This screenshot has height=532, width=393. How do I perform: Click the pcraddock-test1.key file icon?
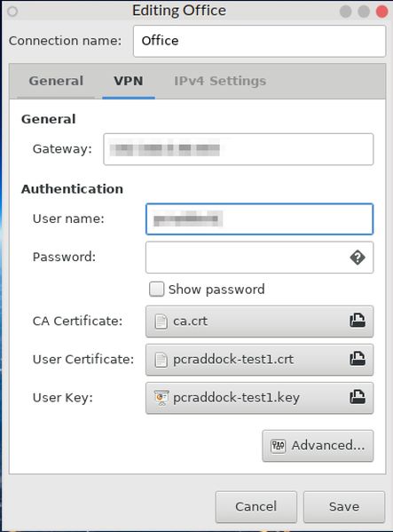[x=161, y=398]
